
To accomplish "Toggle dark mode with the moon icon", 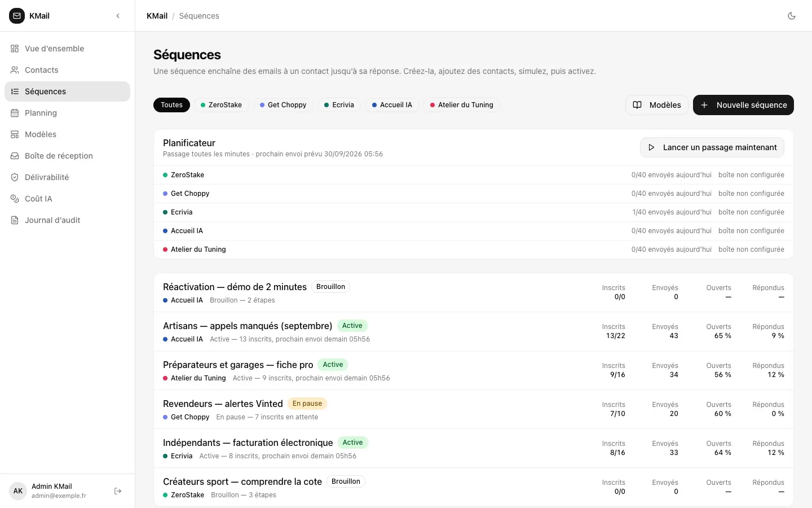I will (792, 16).
